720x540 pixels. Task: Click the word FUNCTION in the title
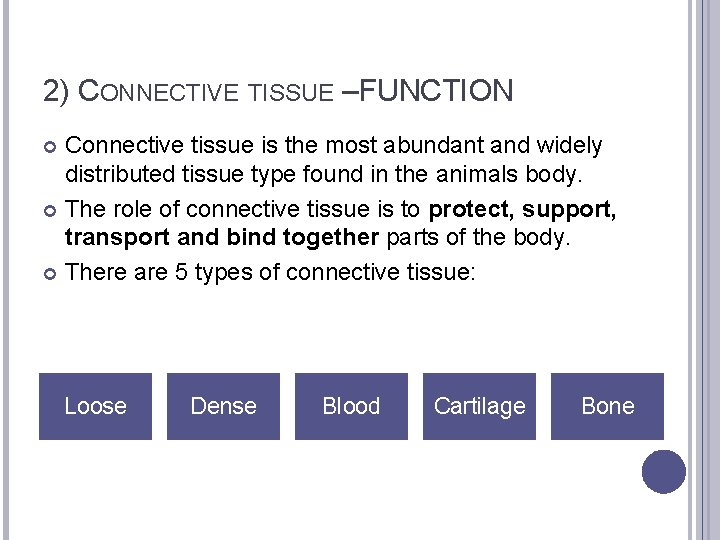pos(435,91)
